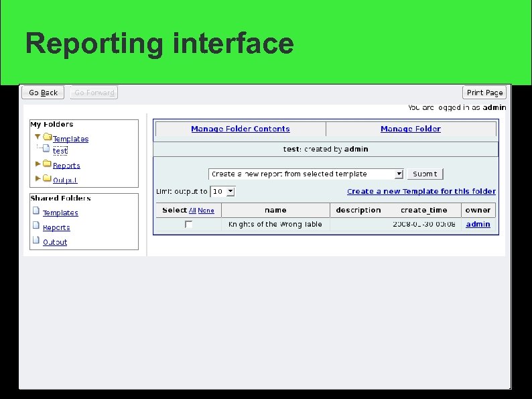Click 'You are logged in as admin' text
Viewport: 532px width, 399px height.
point(457,108)
